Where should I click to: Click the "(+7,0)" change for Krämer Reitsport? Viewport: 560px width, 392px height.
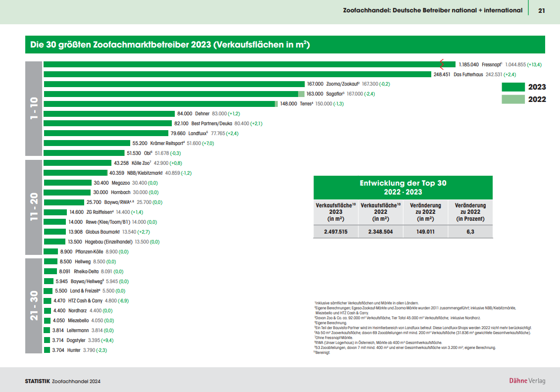[208, 144]
